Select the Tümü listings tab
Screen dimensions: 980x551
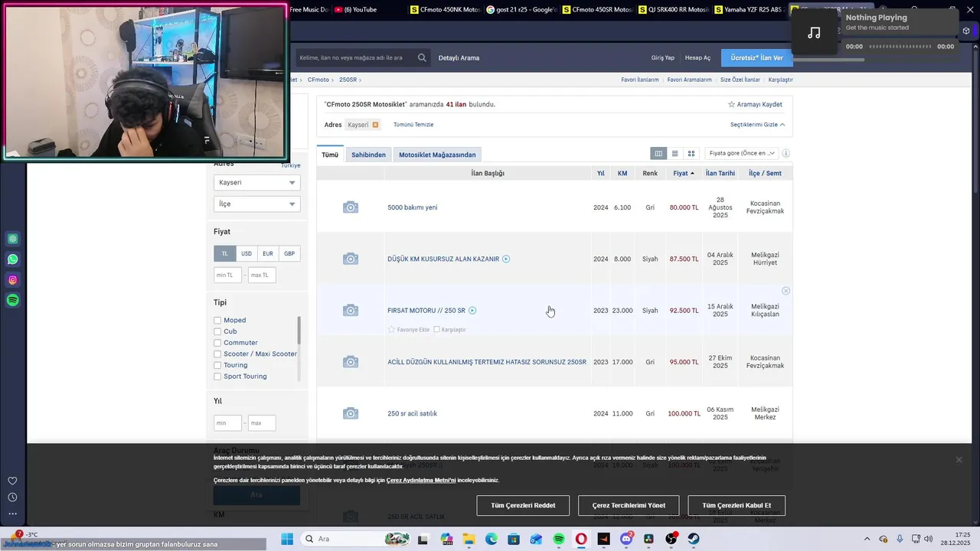click(330, 155)
